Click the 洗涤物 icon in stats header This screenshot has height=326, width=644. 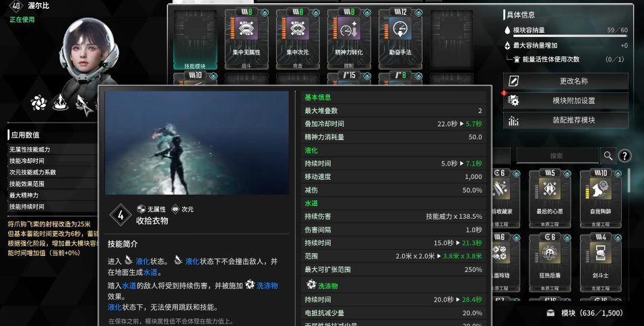click(311, 284)
